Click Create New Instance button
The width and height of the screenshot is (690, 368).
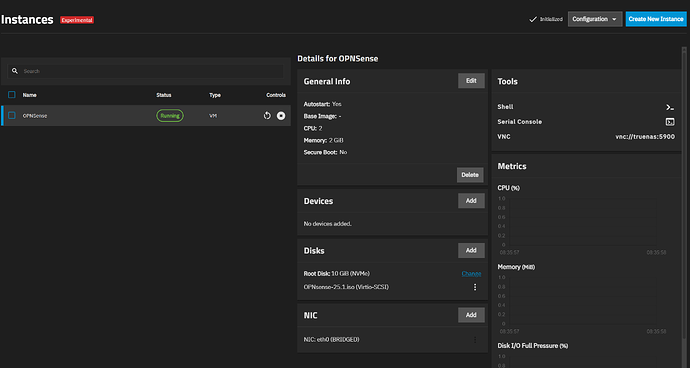[x=656, y=19]
